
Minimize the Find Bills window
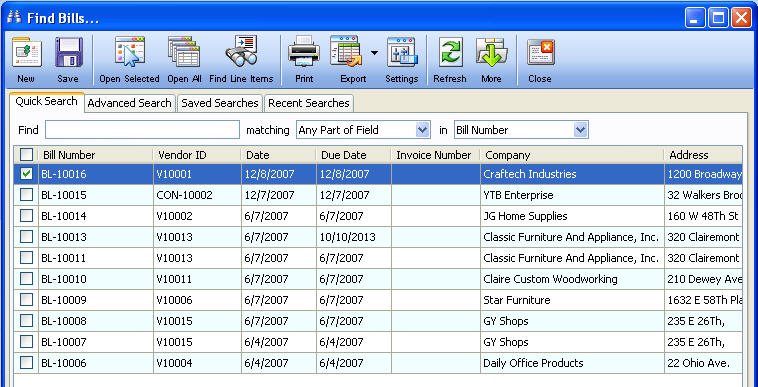click(x=695, y=18)
